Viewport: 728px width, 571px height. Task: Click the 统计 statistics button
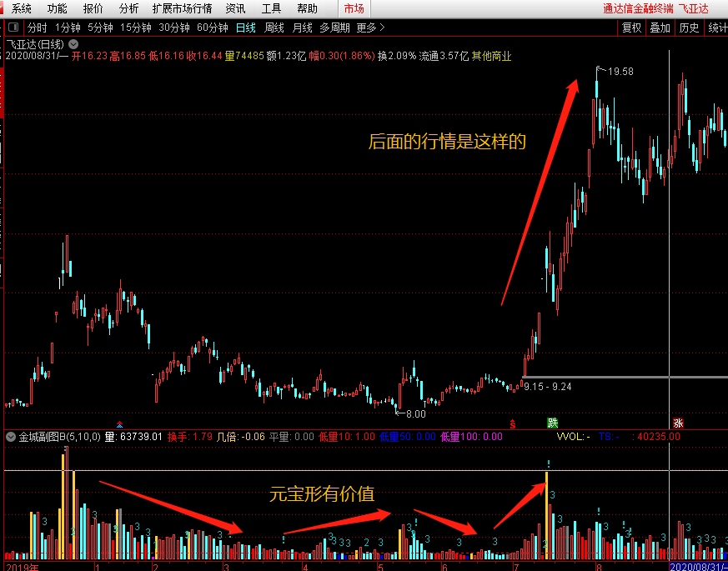coord(717,28)
